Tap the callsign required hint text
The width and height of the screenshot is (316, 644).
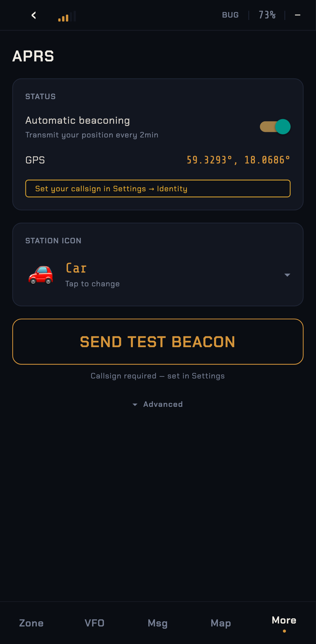click(x=158, y=376)
